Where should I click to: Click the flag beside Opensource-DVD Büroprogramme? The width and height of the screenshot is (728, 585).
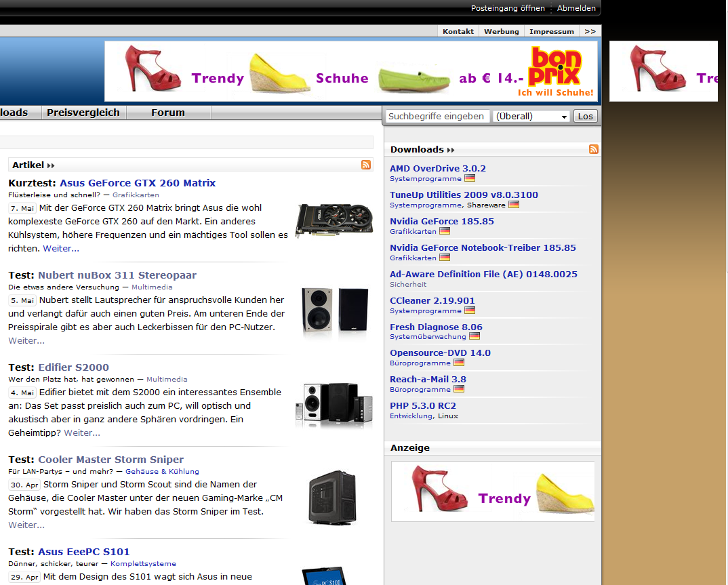tap(459, 363)
